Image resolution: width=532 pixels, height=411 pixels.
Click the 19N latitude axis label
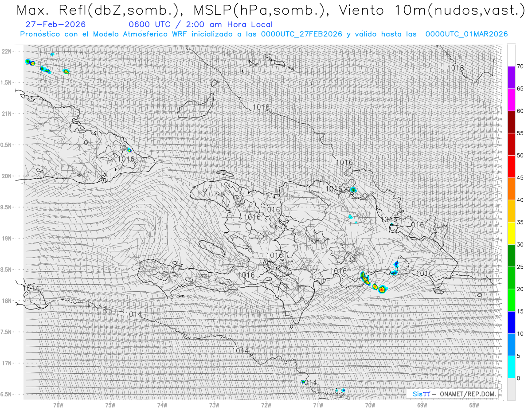click(7, 239)
